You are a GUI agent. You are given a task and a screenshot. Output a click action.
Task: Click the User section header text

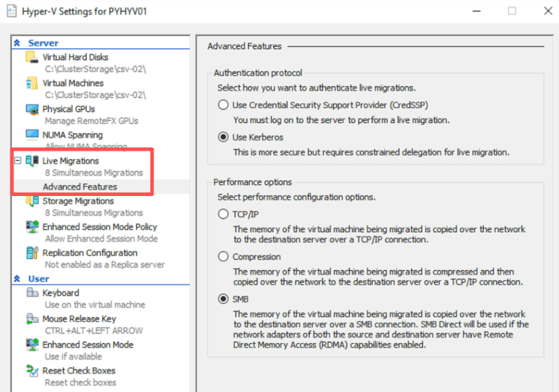pyautogui.click(x=39, y=279)
